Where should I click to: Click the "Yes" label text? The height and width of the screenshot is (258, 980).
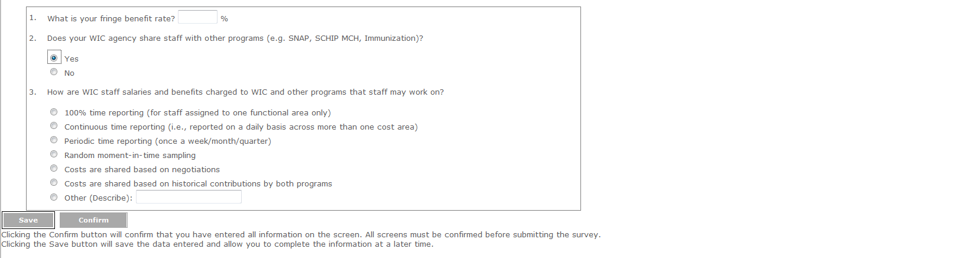point(72,59)
